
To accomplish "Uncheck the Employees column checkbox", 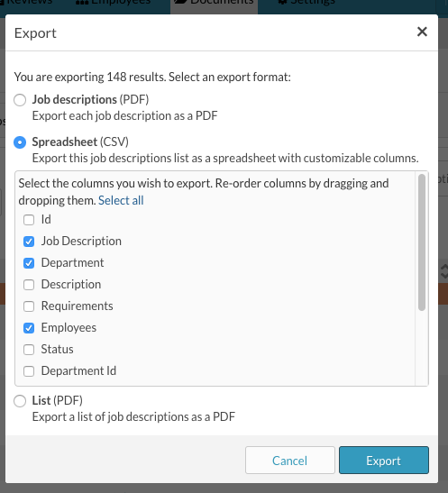I will pyautogui.click(x=29, y=328).
